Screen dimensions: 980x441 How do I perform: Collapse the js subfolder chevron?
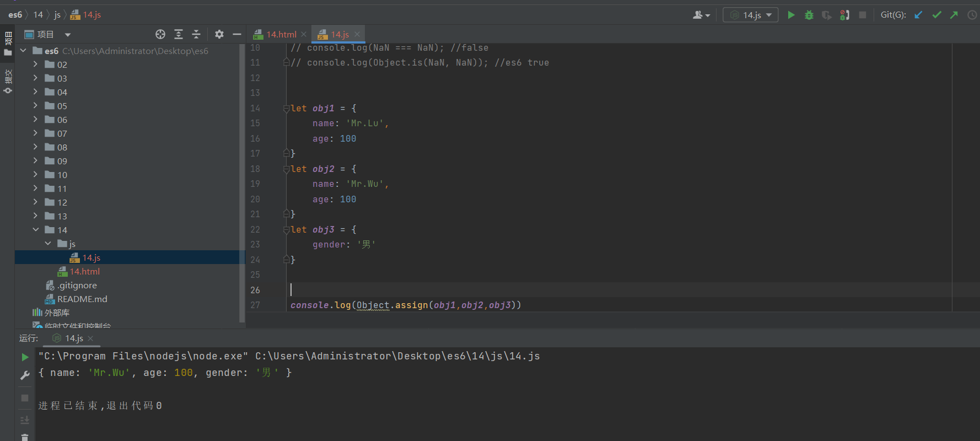click(48, 243)
